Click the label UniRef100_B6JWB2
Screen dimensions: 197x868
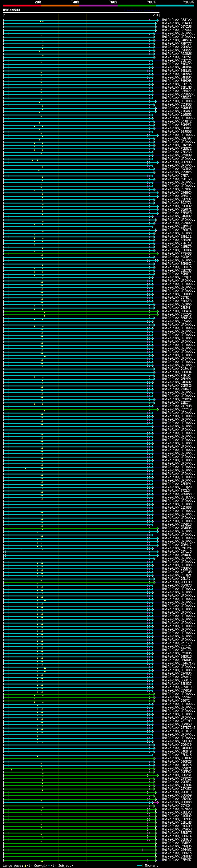click(177, 758)
